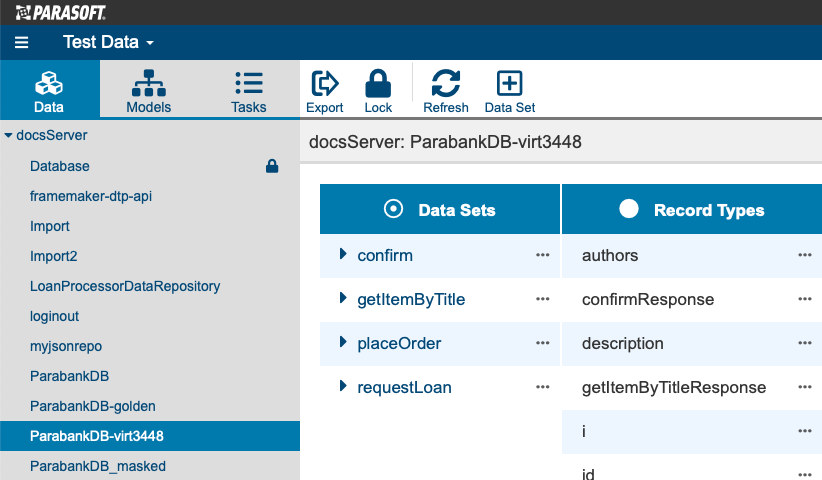The image size is (822, 480).
Task: Add a new Data Set
Action: pyautogui.click(x=510, y=92)
